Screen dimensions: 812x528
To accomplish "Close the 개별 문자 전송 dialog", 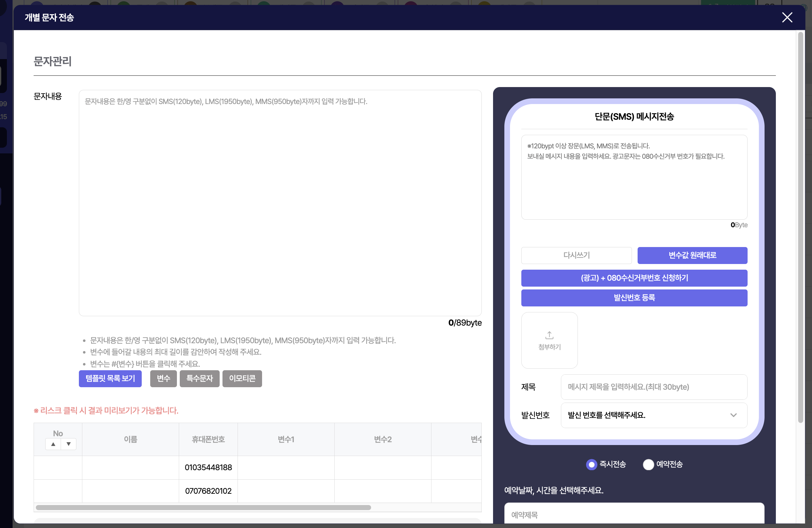I will (x=787, y=17).
